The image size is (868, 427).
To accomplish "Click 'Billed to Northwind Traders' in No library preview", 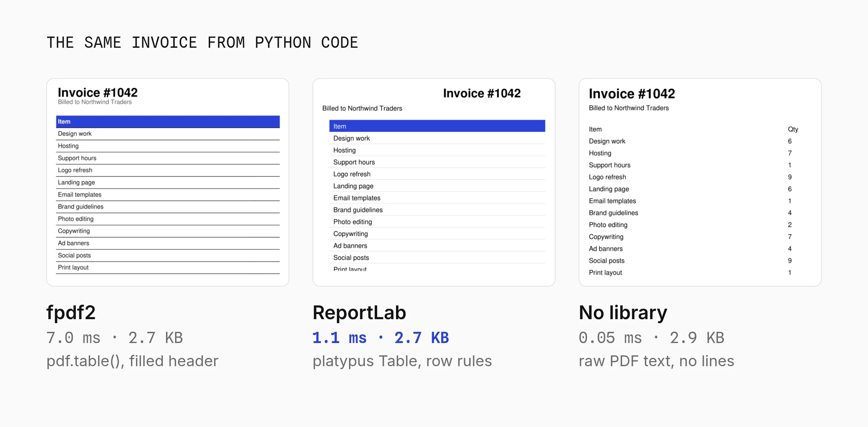I will 629,108.
